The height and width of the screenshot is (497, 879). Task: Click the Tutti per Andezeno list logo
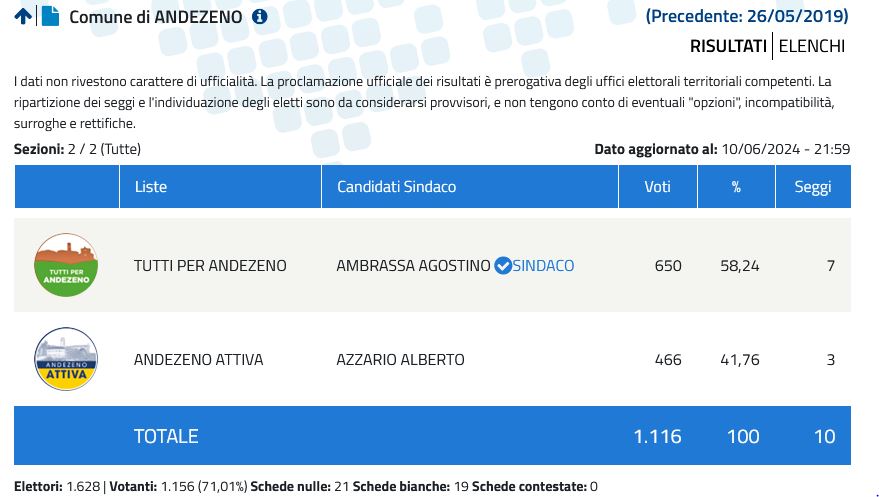coord(66,265)
